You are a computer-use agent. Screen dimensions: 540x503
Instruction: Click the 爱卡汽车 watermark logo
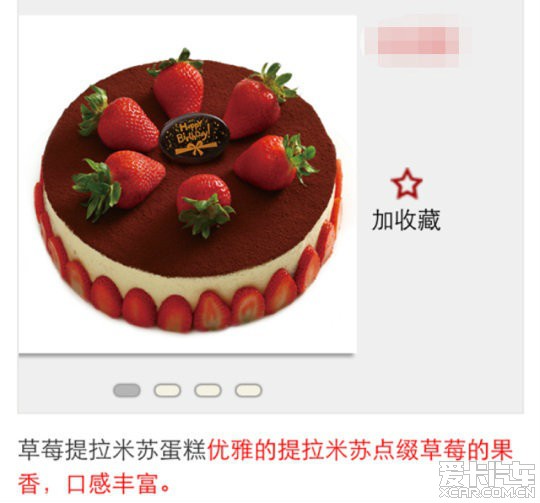point(486,475)
